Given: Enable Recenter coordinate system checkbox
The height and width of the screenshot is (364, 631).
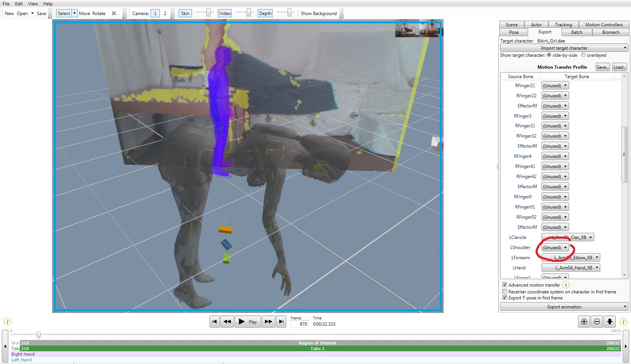Looking at the screenshot, I should pyautogui.click(x=505, y=292).
